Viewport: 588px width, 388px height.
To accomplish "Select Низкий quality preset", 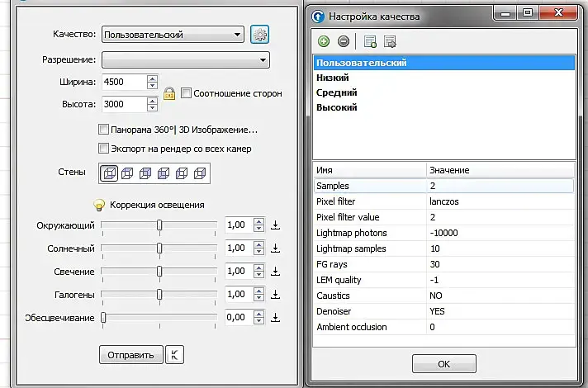I will pyautogui.click(x=444, y=78).
